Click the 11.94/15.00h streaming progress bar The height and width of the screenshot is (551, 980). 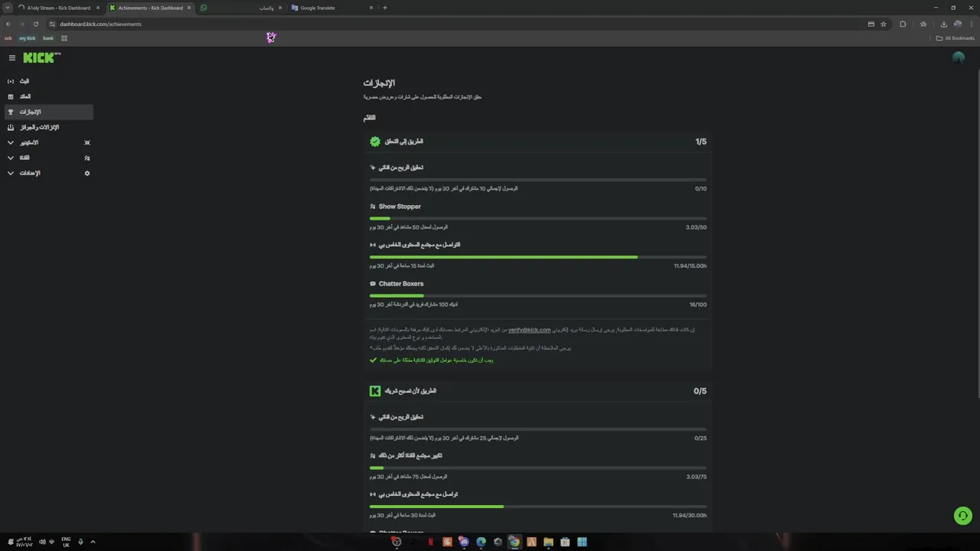point(537,257)
